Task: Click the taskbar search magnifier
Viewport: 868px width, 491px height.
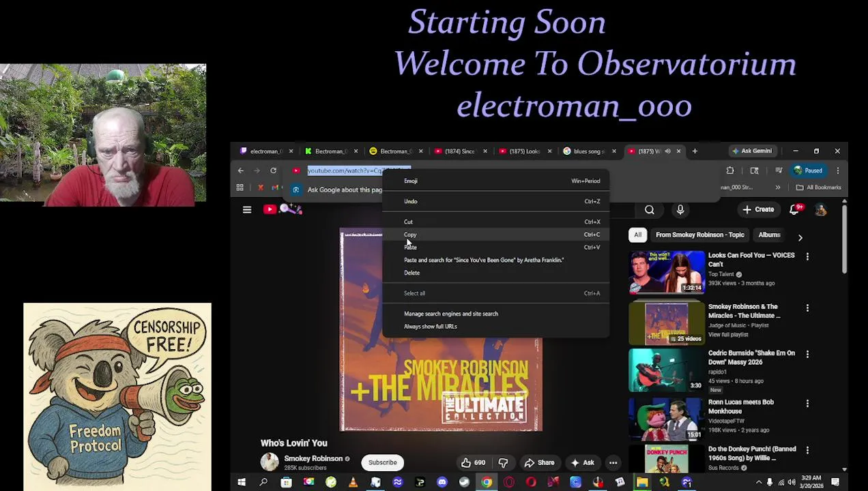Action: [263, 483]
